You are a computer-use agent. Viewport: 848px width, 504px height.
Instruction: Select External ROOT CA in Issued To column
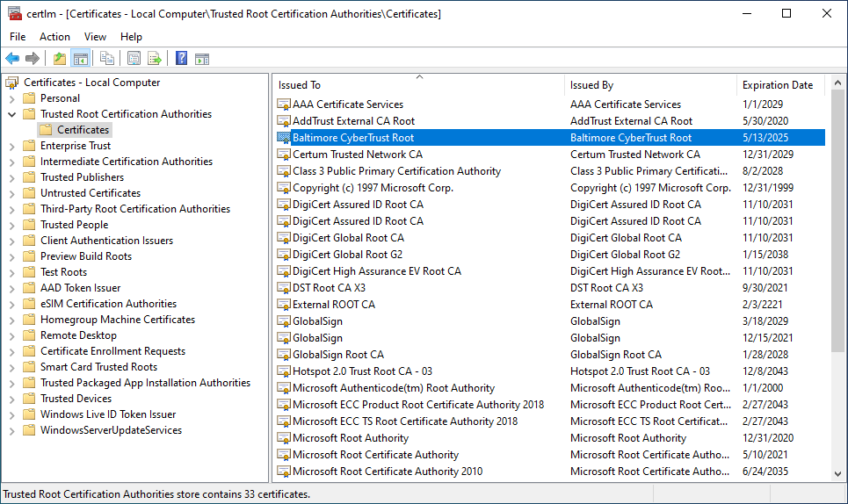click(x=334, y=305)
